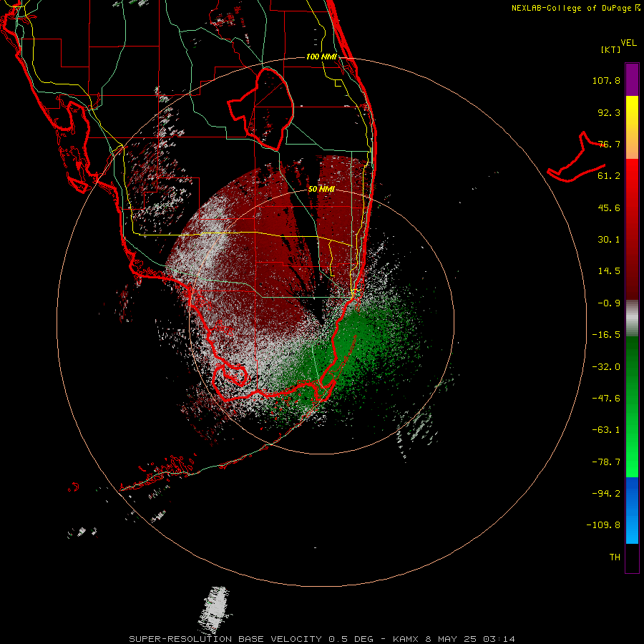Select the -63.1 velocity scale value
The image size is (644, 644).
(x=606, y=430)
